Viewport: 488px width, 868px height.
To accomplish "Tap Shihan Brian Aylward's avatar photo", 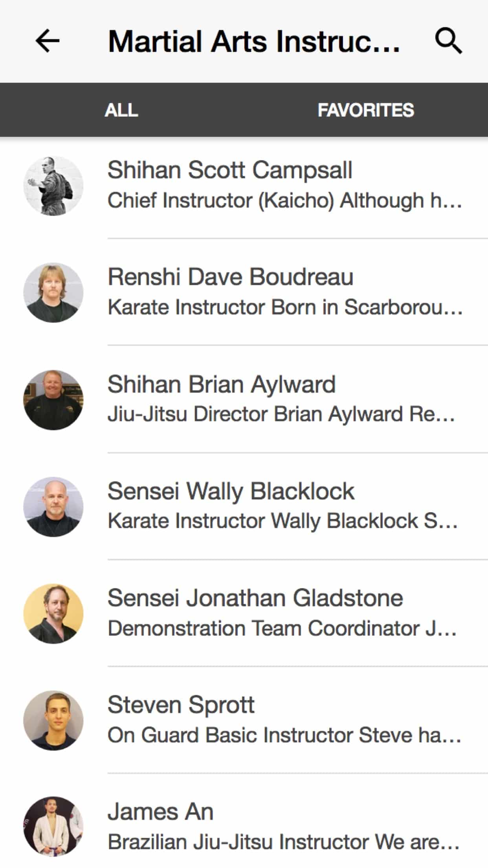I will [53, 400].
